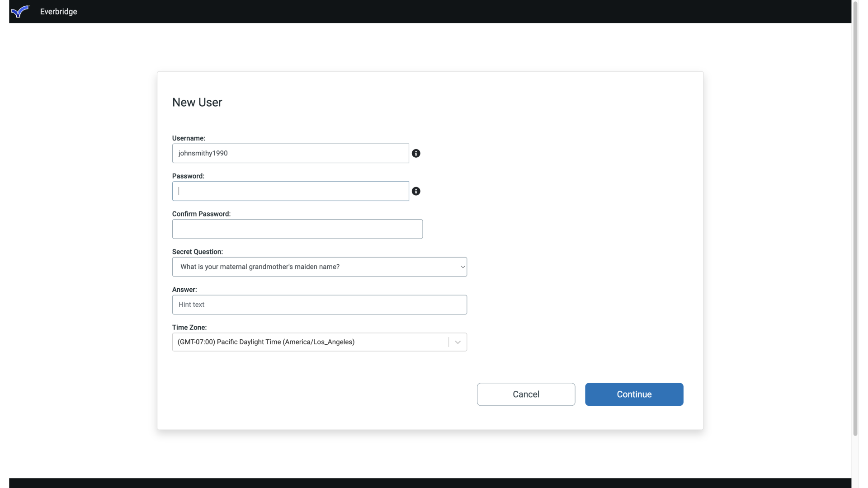The width and height of the screenshot is (868, 488).
Task: Click the Time Zone dropdown arrow
Action: pos(458,342)
